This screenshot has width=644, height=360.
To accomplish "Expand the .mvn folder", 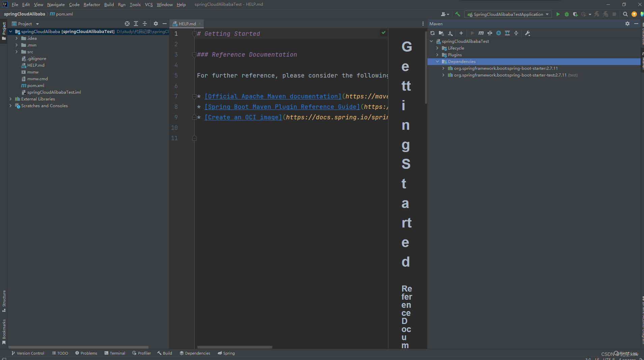I will [17, 45].
